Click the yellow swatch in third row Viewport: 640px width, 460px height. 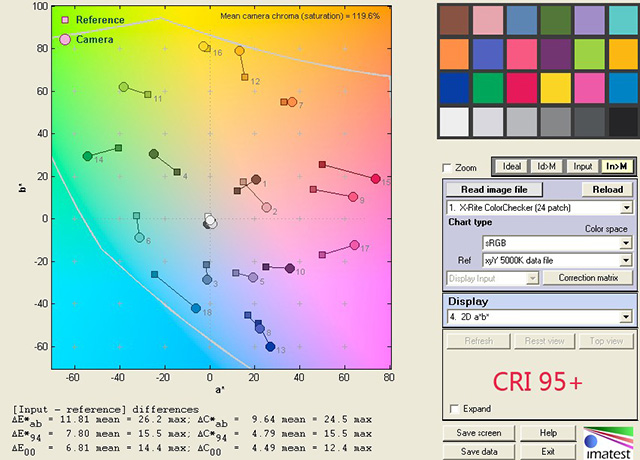coord(556,88)
